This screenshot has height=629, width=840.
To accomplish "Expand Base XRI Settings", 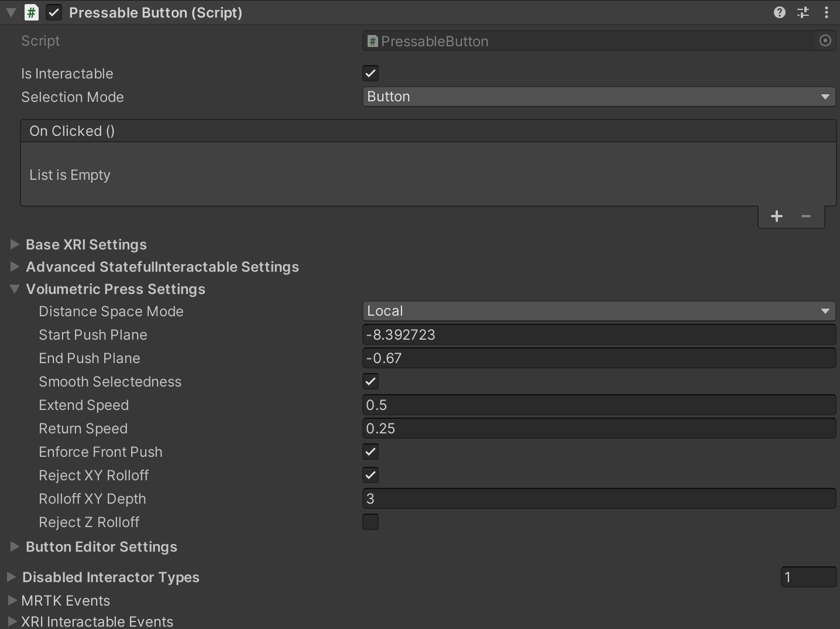I will point(15,244).
